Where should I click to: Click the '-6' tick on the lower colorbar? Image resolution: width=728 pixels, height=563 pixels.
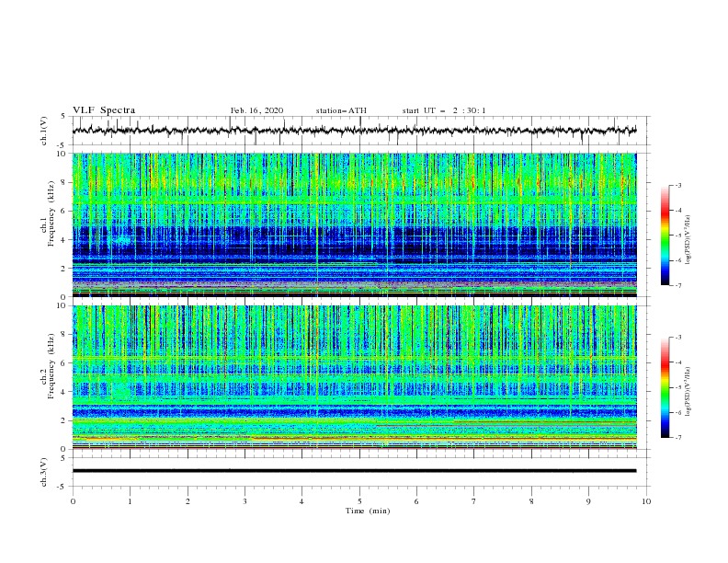point(677,412)
